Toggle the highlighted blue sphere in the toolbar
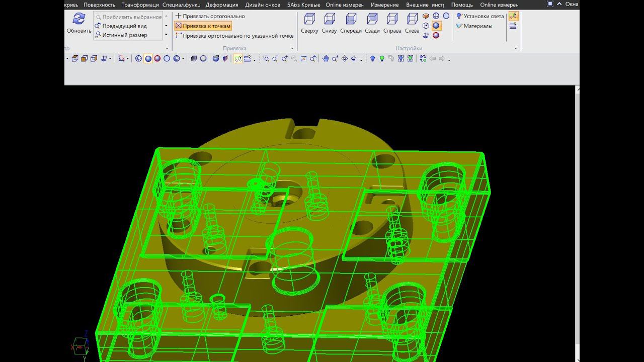644x362 pixels. point(148,59)
